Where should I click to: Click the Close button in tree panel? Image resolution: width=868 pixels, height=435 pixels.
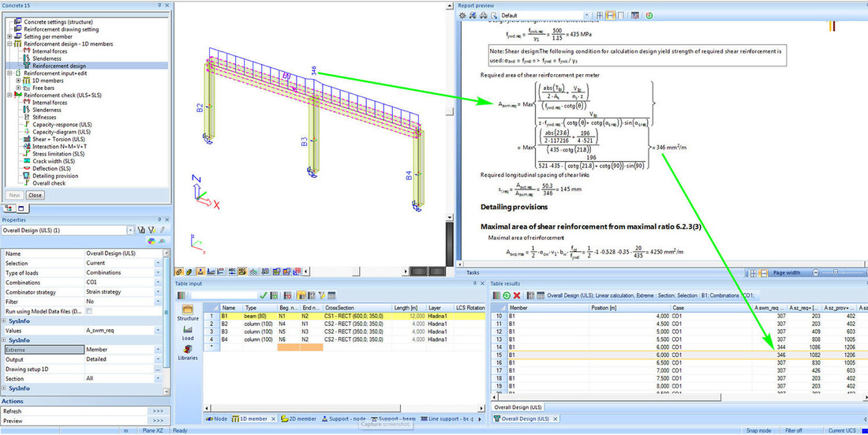(35, 195)
